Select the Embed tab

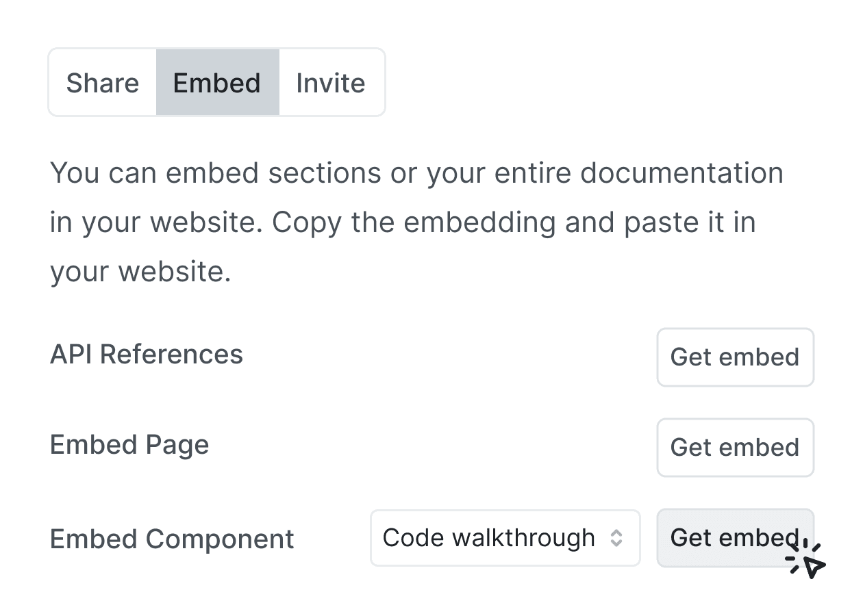tap(217, 83)
